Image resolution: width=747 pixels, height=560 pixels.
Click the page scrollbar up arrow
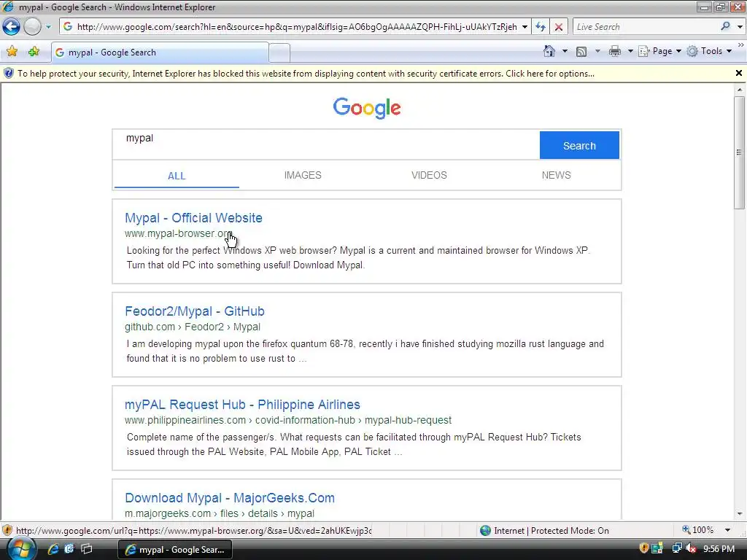click(740, 90)
